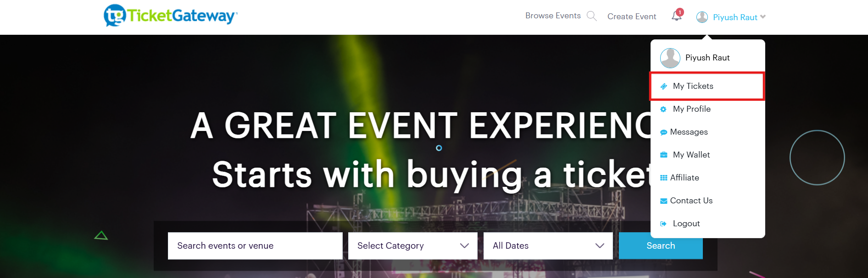The height and width of the screenshot is (278, 868).
Task: Open My Tickets from the menu
Action: click(693, 86)
